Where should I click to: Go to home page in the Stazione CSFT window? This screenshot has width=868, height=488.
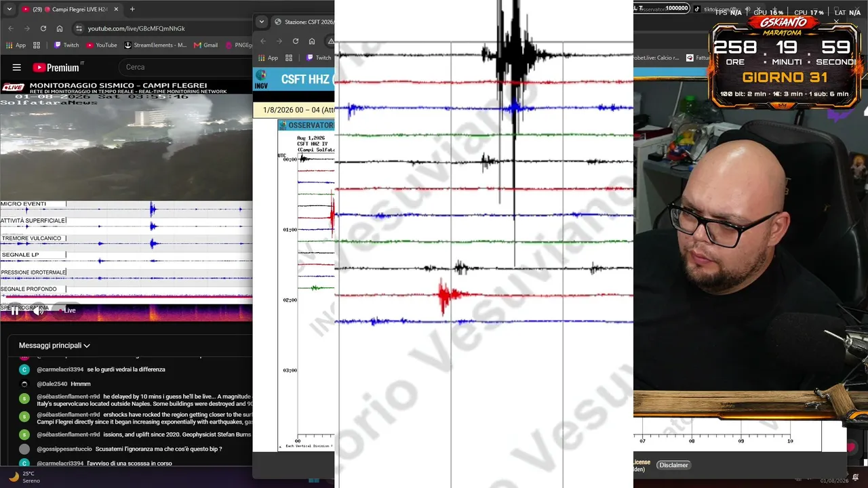tap(312, 41)
